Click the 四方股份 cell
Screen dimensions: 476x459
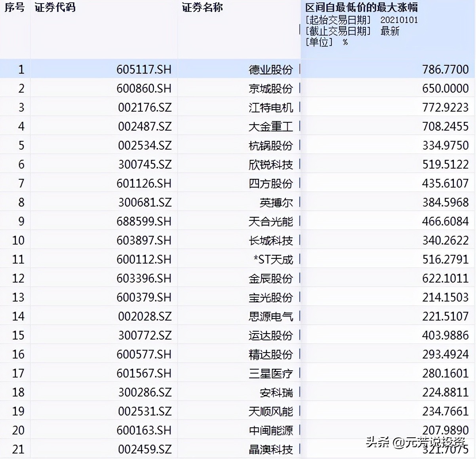[x=271, y=184]
